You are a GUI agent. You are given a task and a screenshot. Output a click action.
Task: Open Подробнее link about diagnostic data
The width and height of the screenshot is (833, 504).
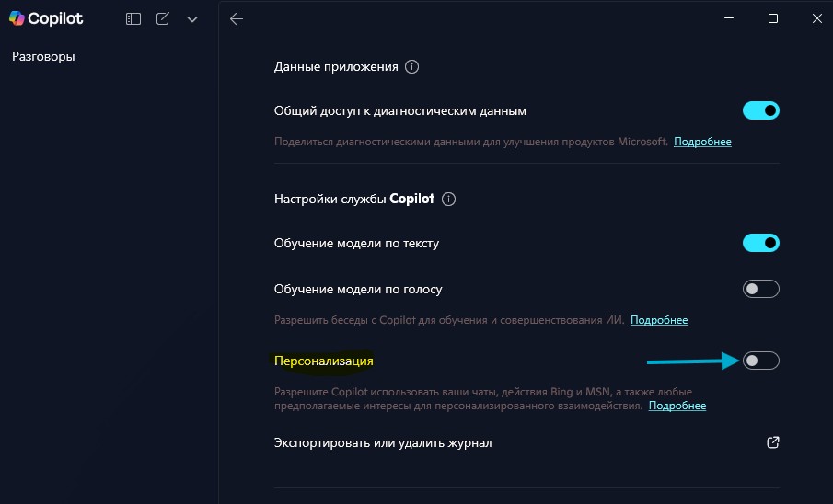pos(702,142)
